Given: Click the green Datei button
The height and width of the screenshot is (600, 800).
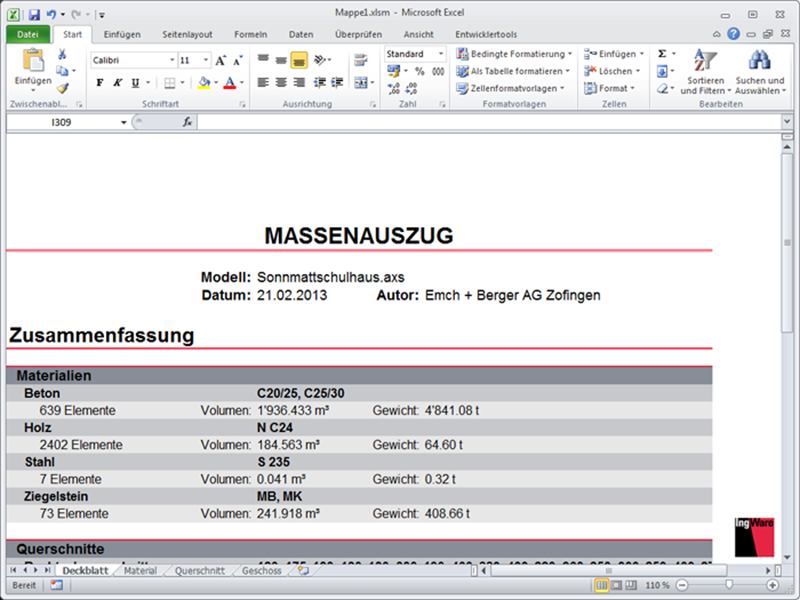Looking at the screenshot, I should point(27,34).
